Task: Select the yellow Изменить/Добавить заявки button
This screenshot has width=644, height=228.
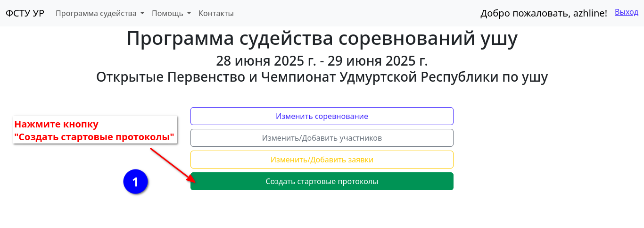Action: coord(322,160)
